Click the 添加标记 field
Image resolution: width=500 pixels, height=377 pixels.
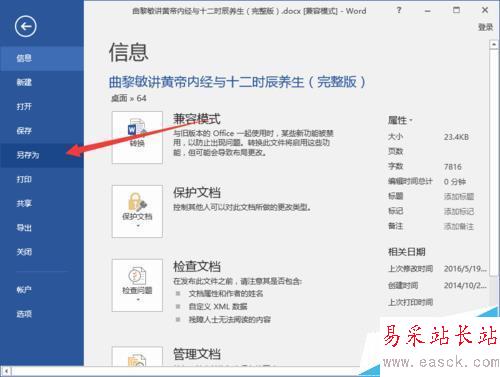pos(459,212)
